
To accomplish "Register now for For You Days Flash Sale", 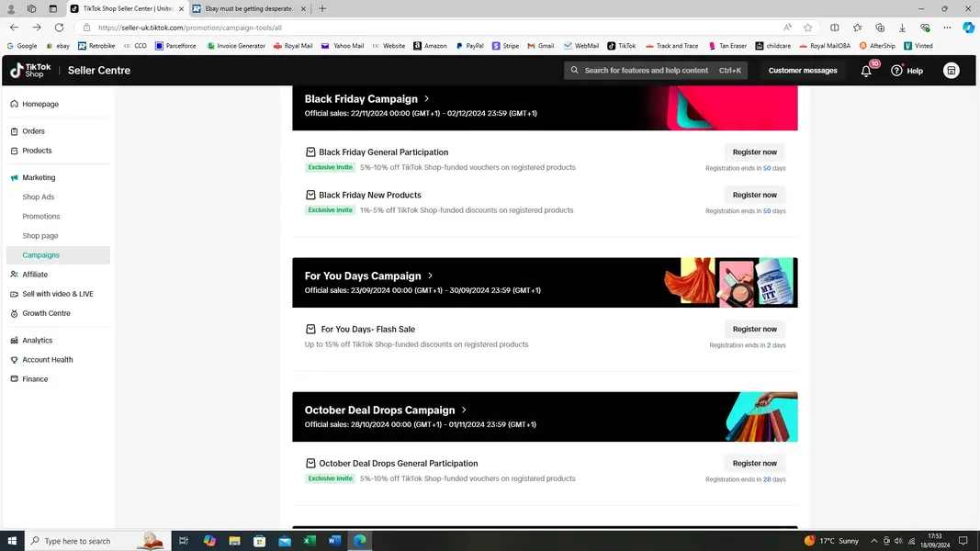I will 754,330.
